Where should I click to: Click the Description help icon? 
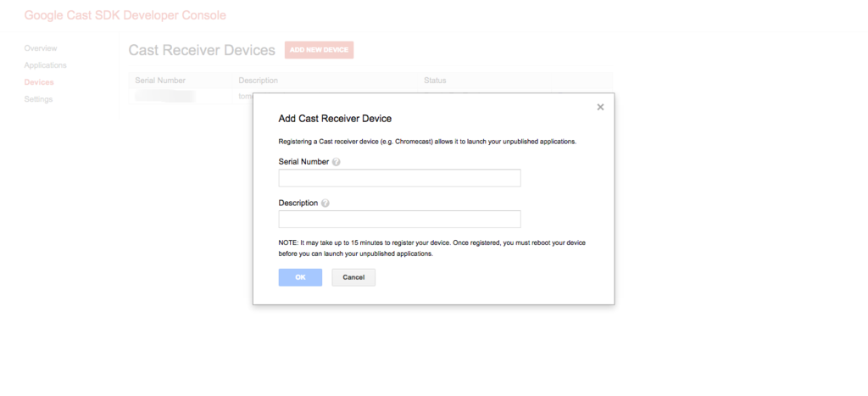click(325, 204)
